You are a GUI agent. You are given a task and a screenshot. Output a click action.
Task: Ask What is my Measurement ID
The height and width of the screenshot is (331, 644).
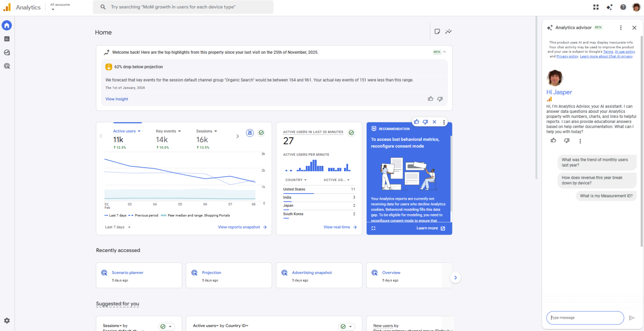coord(606,196)
